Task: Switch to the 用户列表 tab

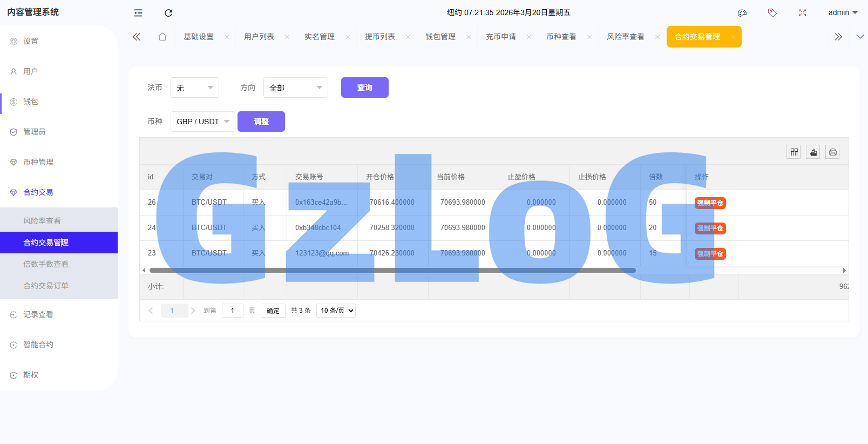Action: click(x=259, y=37)
